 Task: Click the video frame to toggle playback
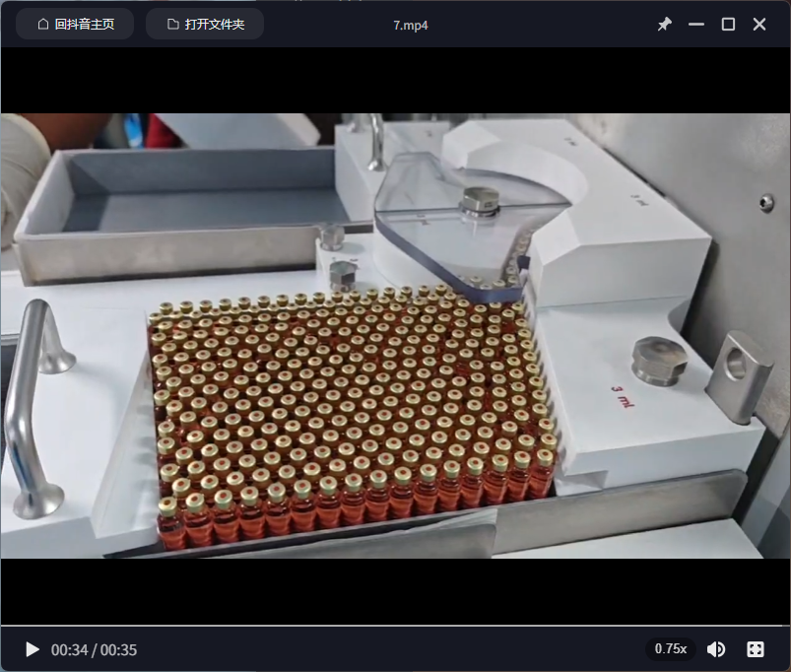click(x=396, y=335)
